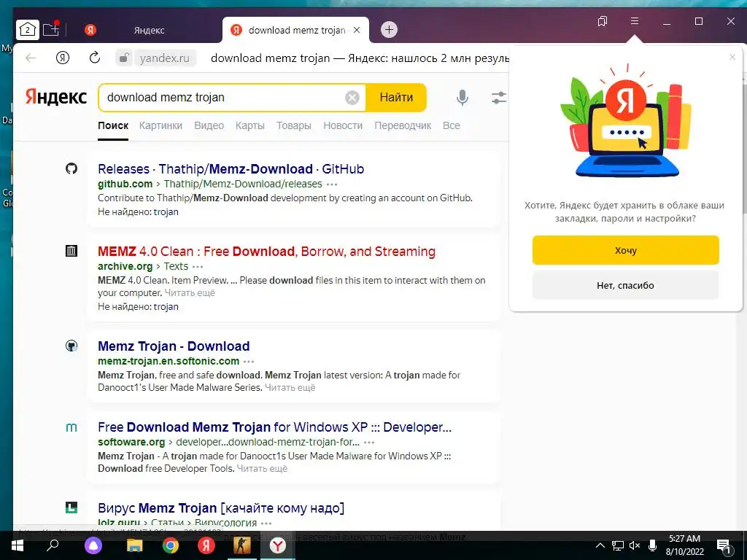Expand Читать ещё in softoware snippet
This screenshot has width=747, height=560.
point(262,469)
